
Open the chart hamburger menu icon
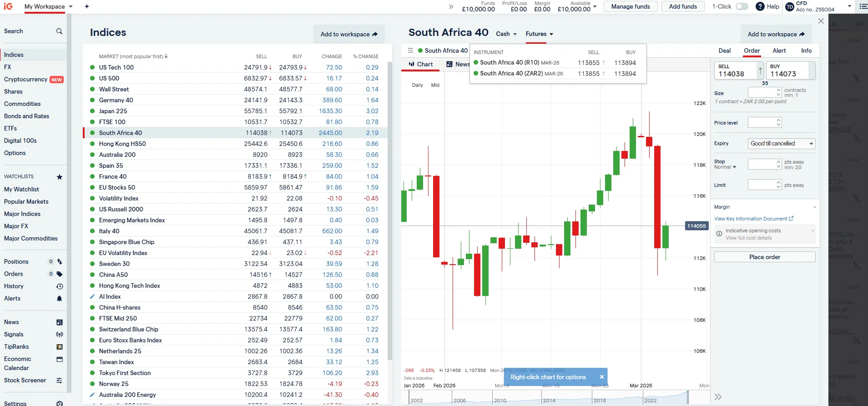click(410, 50)
